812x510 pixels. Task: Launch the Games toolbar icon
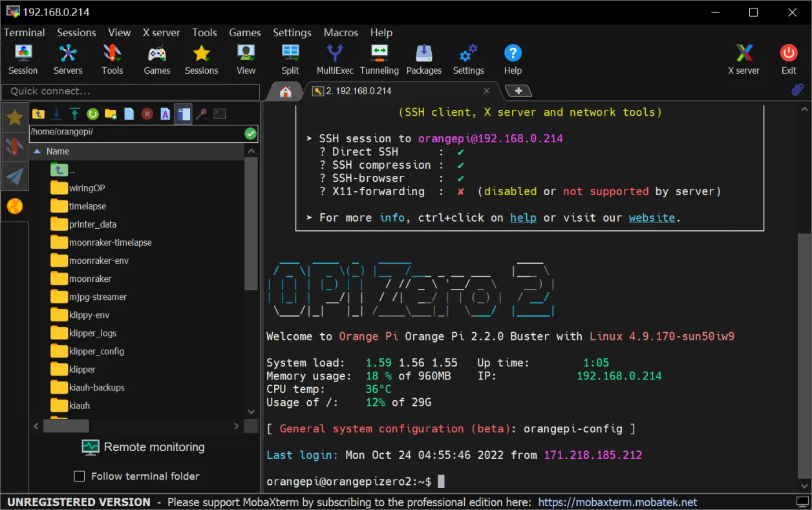pos(157,59)
